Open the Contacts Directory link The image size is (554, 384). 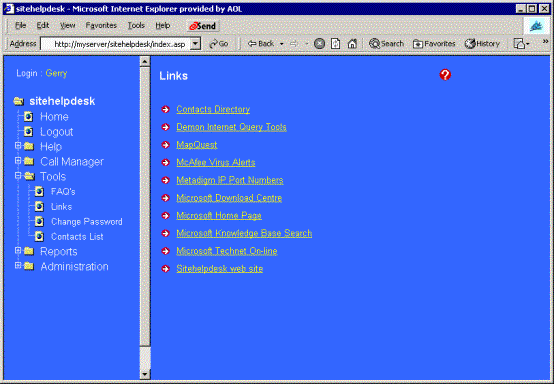point(213,109)
